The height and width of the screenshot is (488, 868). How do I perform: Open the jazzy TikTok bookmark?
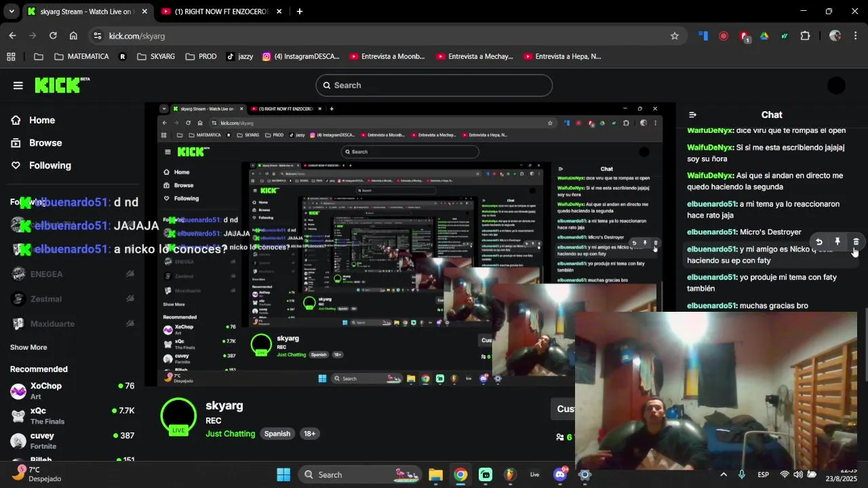[239, 56]
